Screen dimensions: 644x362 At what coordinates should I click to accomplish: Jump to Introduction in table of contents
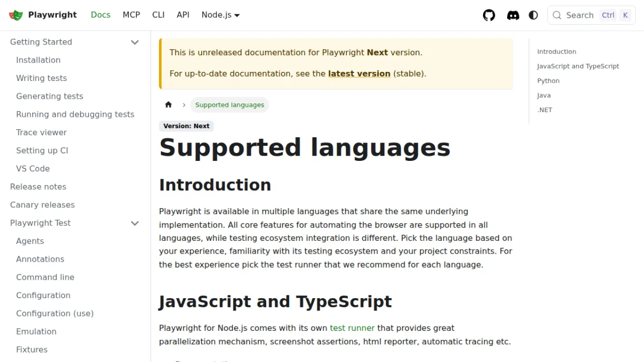(557, 51)
